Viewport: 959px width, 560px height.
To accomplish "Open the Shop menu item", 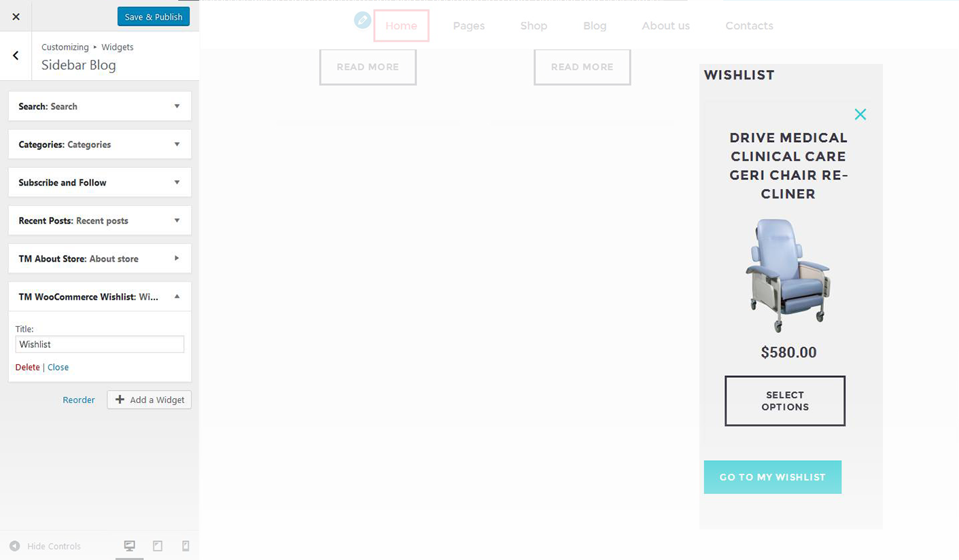I will click(534, 26).
